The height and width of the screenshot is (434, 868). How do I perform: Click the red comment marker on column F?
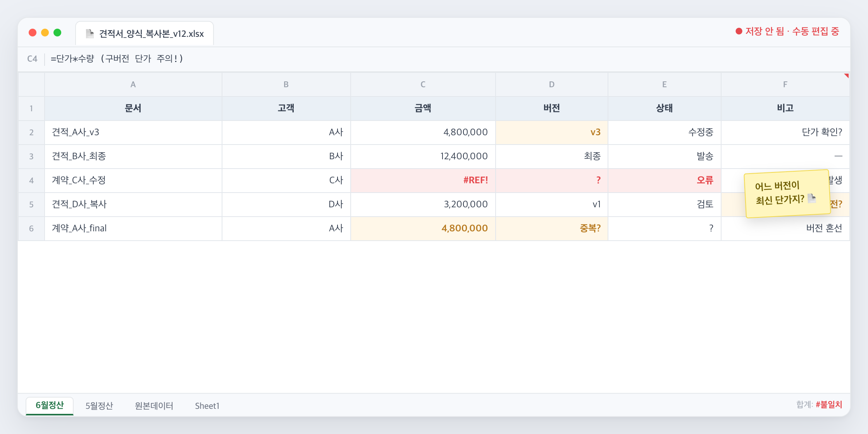846,76
